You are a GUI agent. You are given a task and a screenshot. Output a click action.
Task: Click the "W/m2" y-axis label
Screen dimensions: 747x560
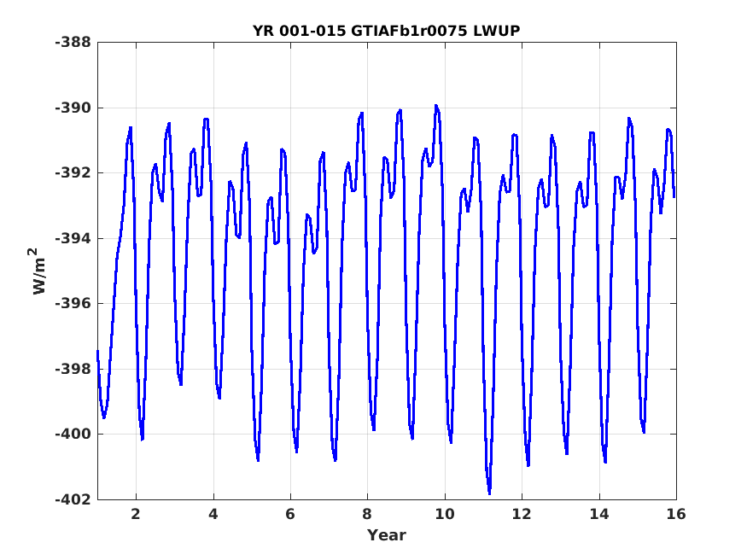38,271
